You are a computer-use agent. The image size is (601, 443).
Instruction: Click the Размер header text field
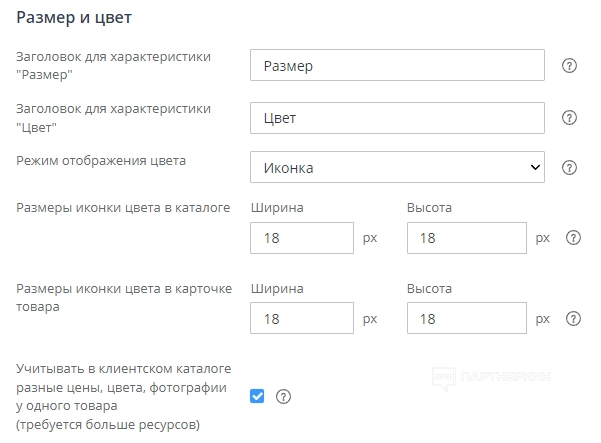coord(397,66)
